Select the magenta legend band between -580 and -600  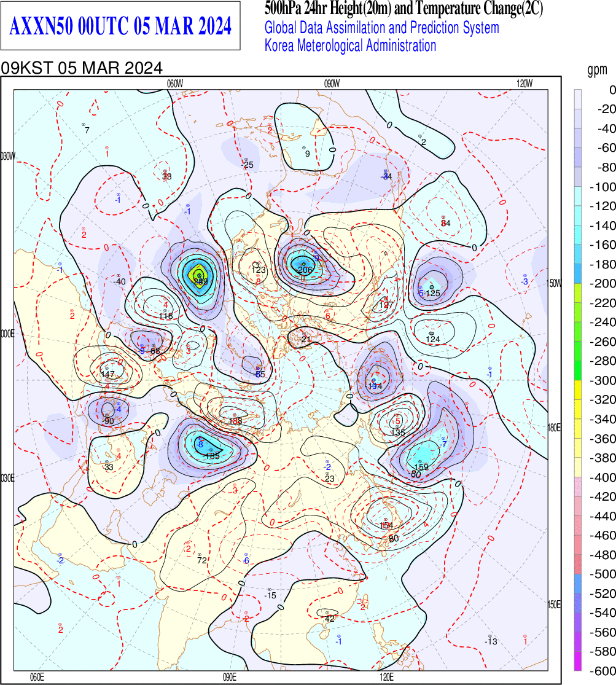(577, 660)
